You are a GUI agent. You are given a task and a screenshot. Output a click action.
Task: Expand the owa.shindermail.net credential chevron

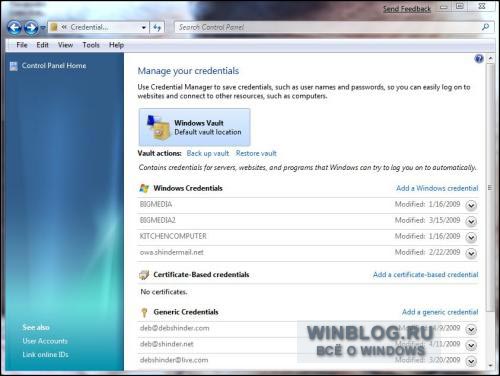[471, 253]
